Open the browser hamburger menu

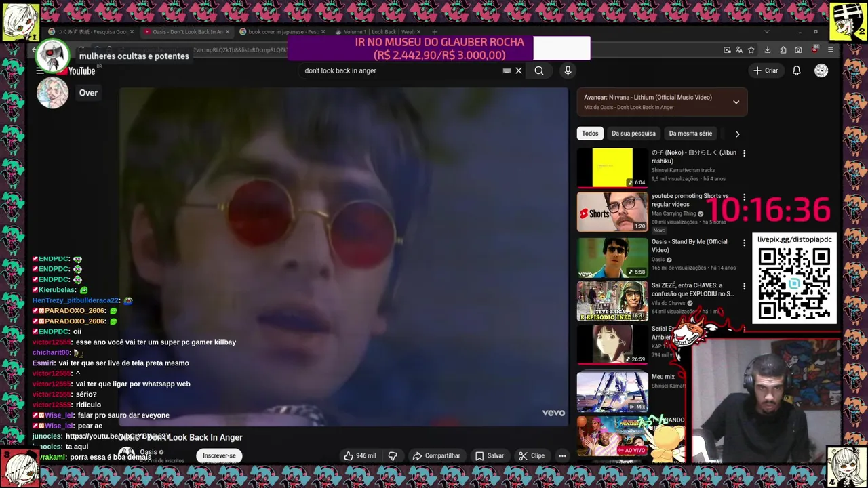coord(830,49)
